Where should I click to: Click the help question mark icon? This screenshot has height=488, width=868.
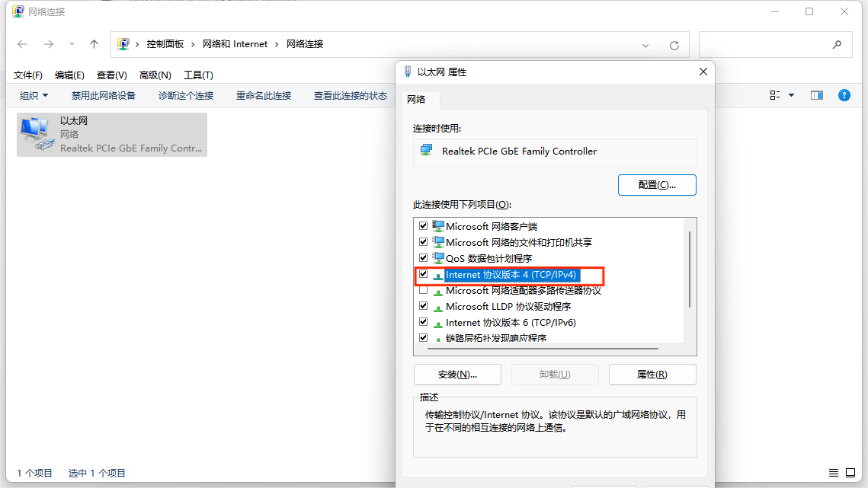coord(844,95)
